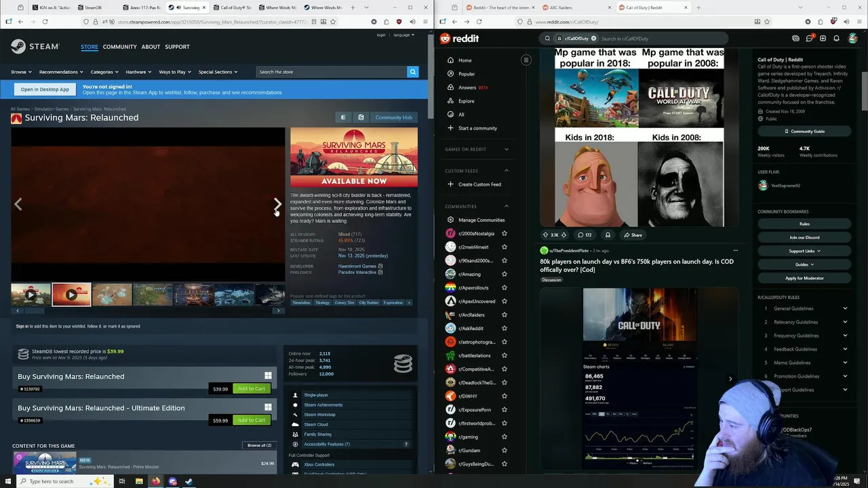
Task: Open the Ways to Play dropdown
Action: [175, 72]
